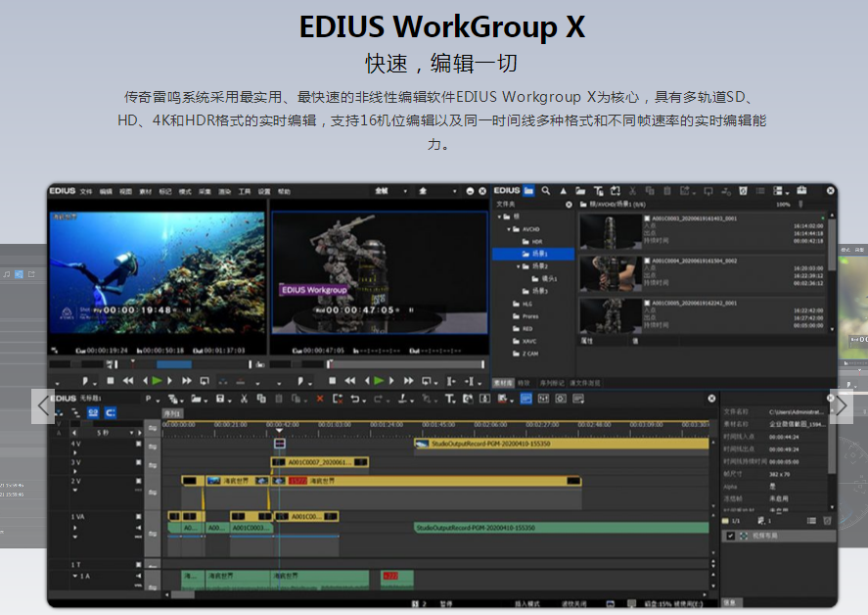The width and height of the screenshot is (868, 615).
Task: Go to the next carousel slide
Action: (x=842, y=406)
